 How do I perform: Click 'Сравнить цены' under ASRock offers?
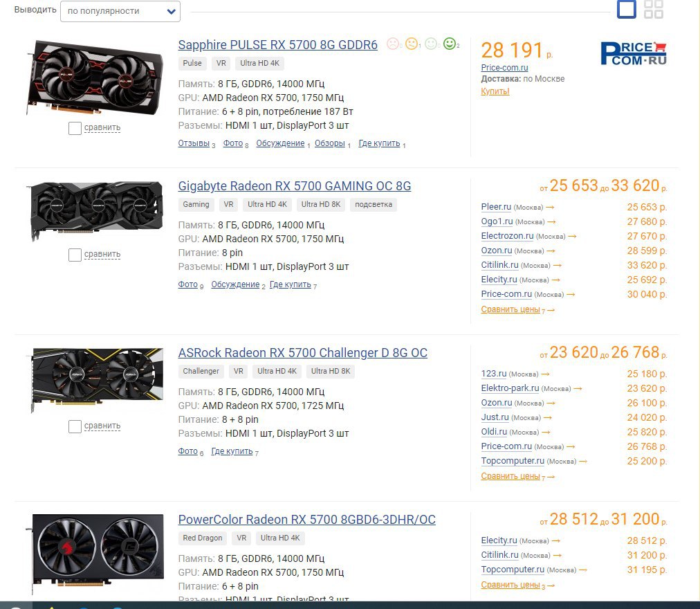[510, 476]
